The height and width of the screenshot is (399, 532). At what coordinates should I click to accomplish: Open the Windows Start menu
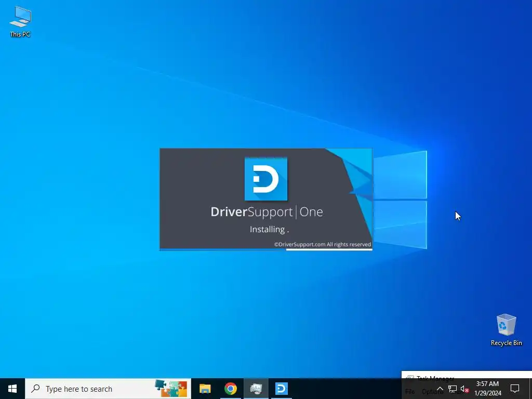tap(12, 389)
